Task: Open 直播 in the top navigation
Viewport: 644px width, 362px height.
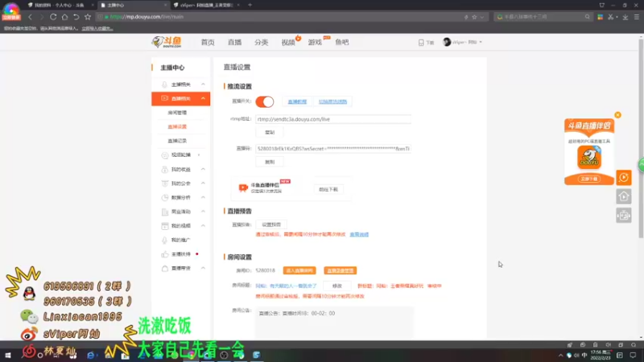Action: tap(234, 43)
